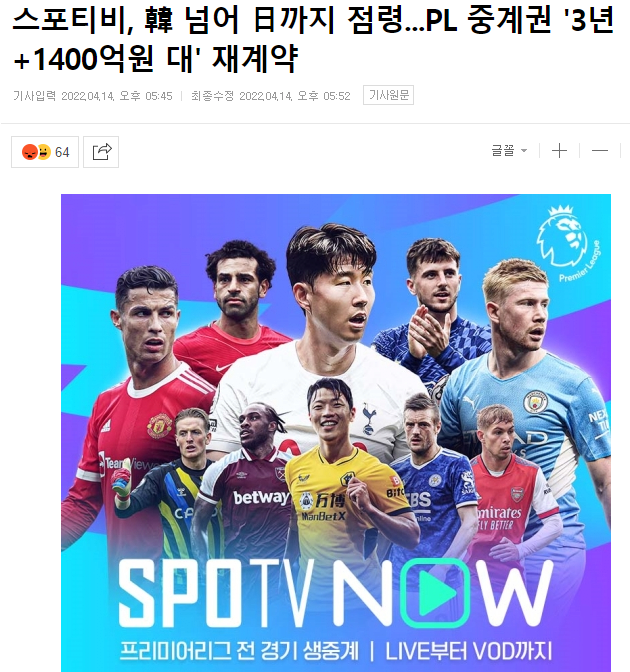Click the reaction count 64
Image resolution: width=630 pixels, height=672 pixels.
62,152
